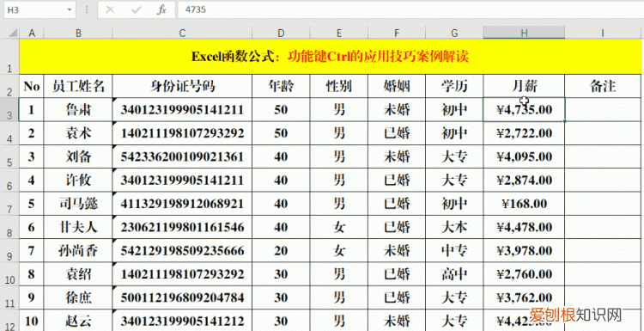Select salary cell ¥3,978.00
The height and width of the screenshot is (331, 644).
(524, 250)
